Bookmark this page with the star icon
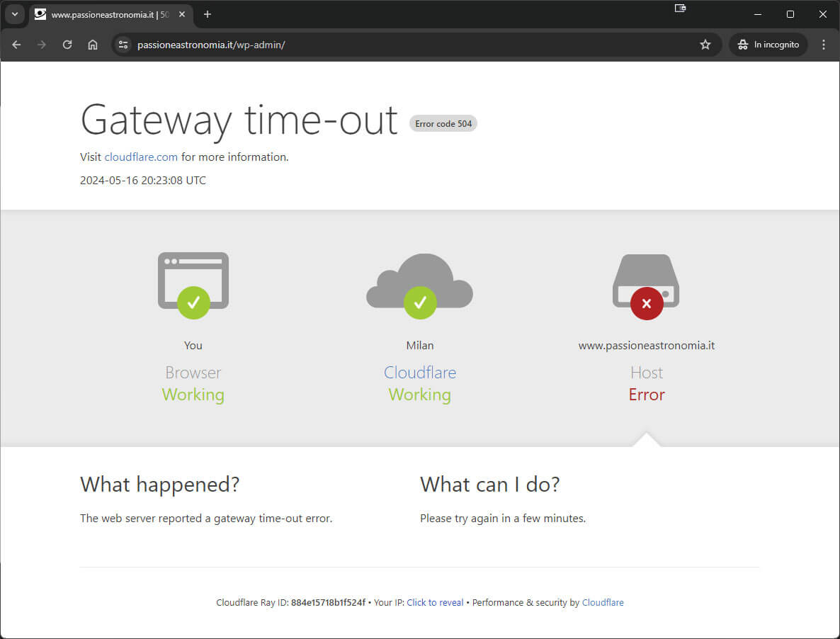 click(x=705, y=45)
